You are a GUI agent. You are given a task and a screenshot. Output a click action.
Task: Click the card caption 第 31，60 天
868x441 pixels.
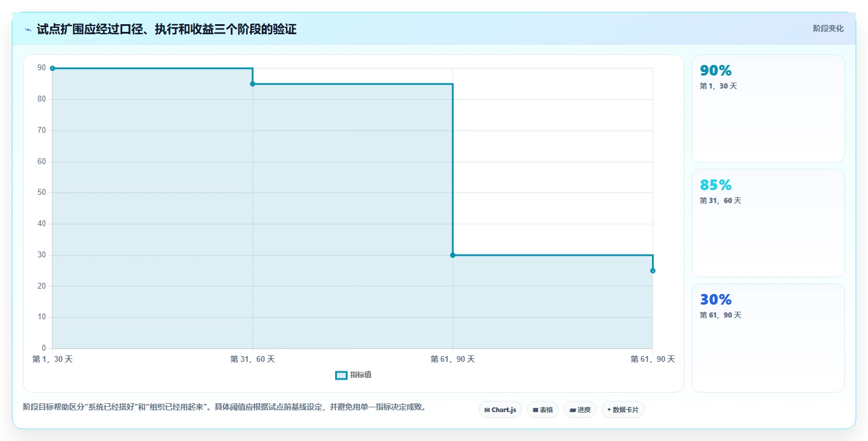(x=720, y=201)
